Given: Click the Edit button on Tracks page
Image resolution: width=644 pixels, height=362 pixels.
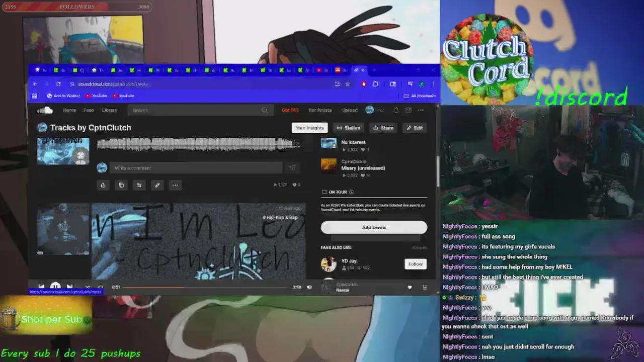Looking at the screenshot, I should click(x=415, y=128).
